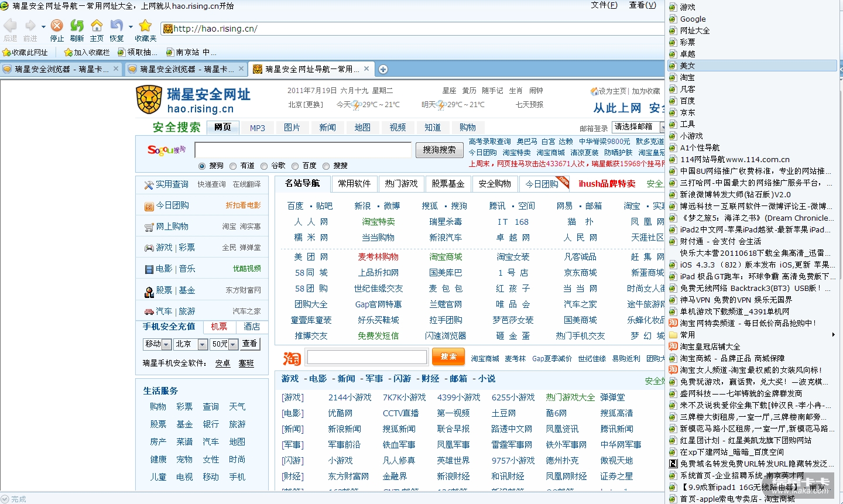
Task: Select 美女 in the favorites menu
Action: click(x=687, y=66)
